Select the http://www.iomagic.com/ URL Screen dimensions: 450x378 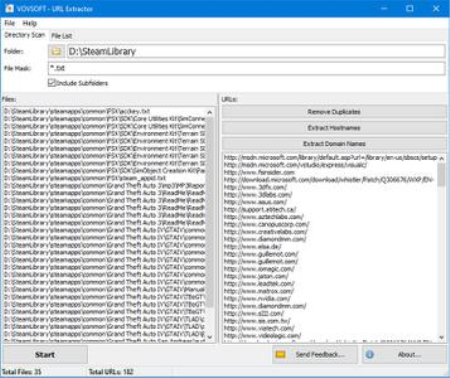259,269
